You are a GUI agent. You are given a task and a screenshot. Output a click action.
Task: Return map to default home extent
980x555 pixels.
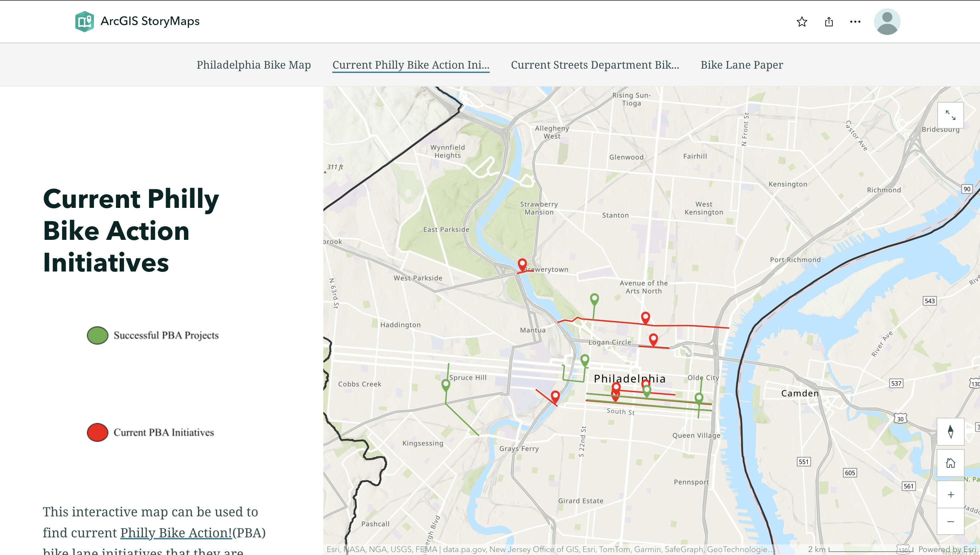950,463
